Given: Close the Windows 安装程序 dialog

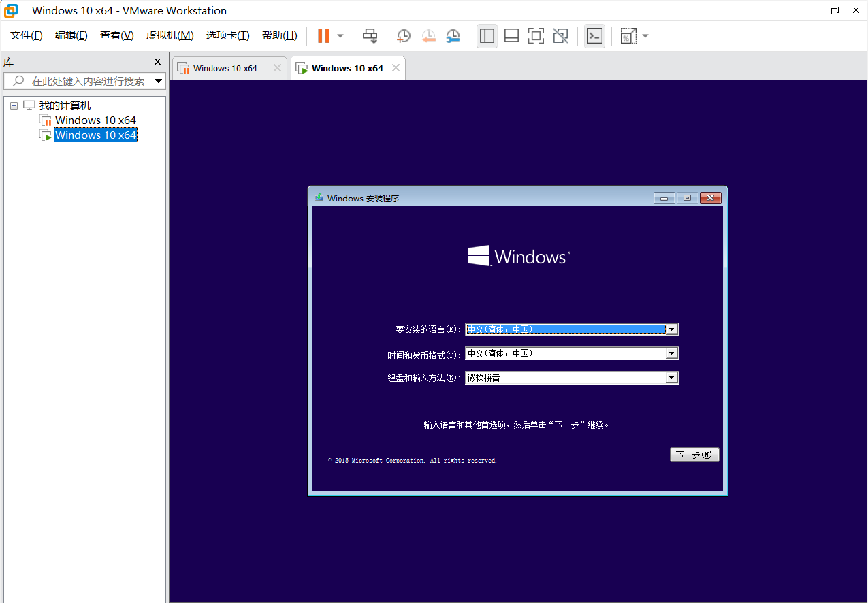Looking at the screenshot, I should [710, 198].
